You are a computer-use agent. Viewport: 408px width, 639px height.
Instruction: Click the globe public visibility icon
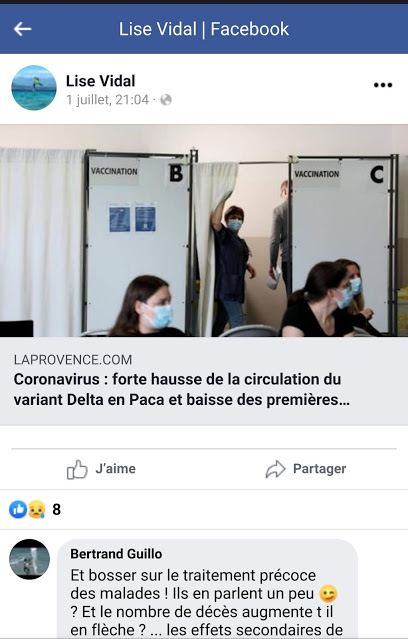tap(166, 100)
